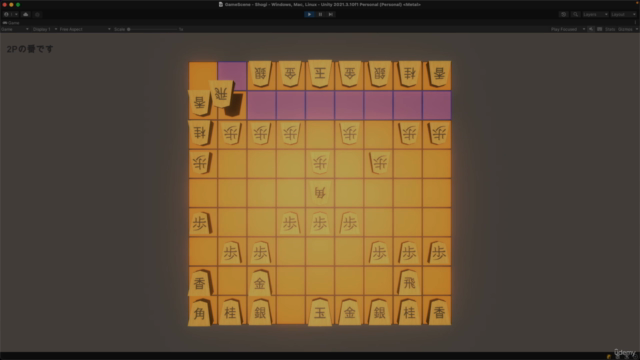This screenshot has height=360, width=640.
Task: Toggle the Mute Audio icon
Action: click(x=591, y=29)
